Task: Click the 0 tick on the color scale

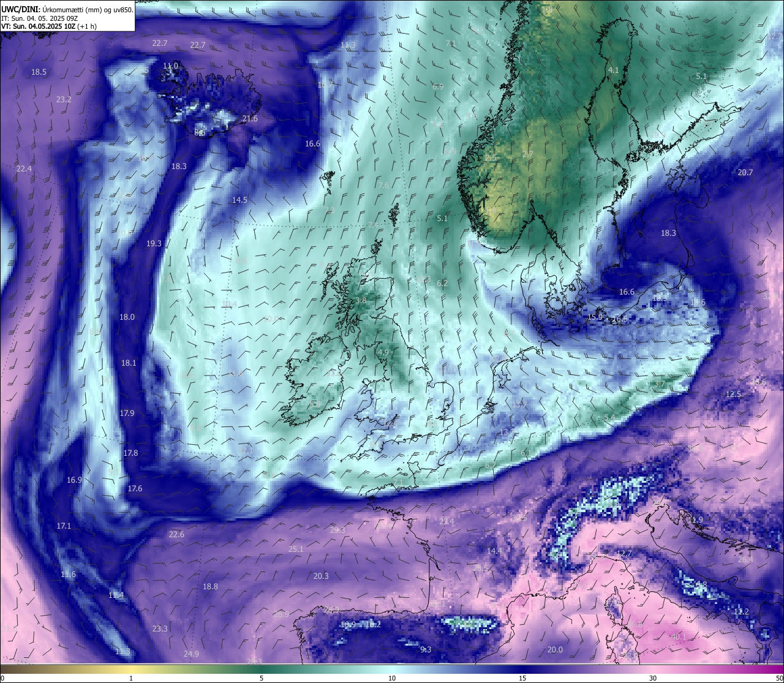Action: pos(2,678)
